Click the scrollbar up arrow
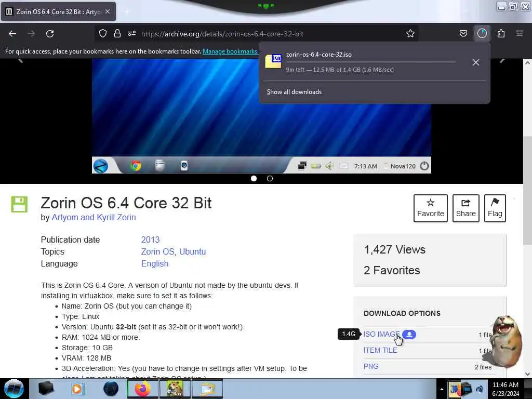Viewport: 532px width, 399px height. (x=527, y=63)
